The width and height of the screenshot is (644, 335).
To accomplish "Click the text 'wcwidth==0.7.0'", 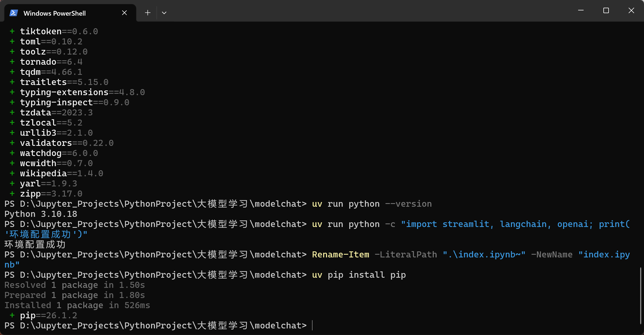I will click(56, 163).
